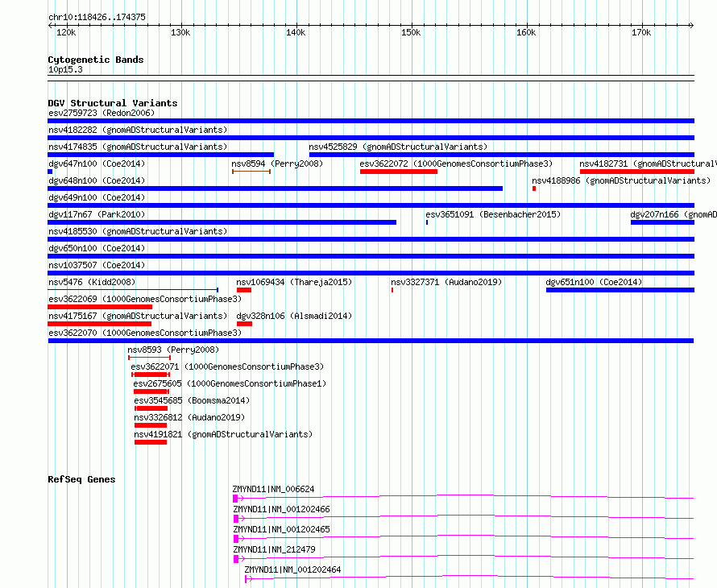Viewport: 717px width, 588px height.
Task: Open esv3622072 (1000GenomesConsortiumPhase3) label
Action: click(456, 164)
